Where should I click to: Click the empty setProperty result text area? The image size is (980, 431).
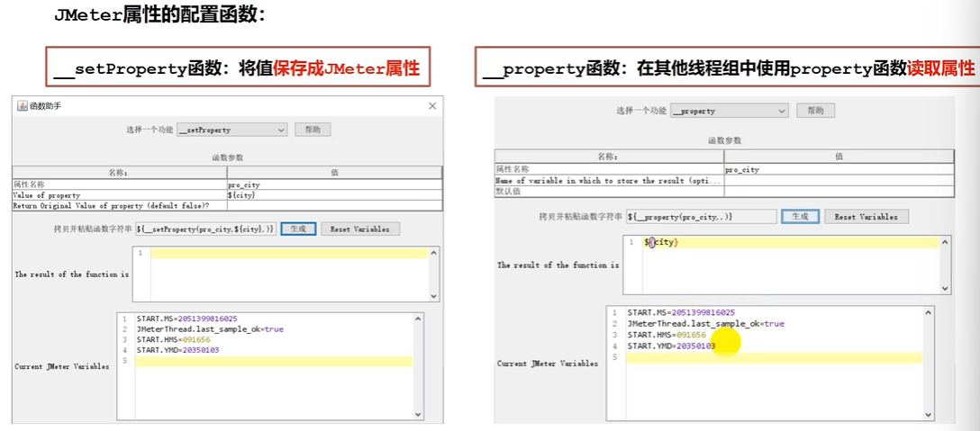point(286,274)
